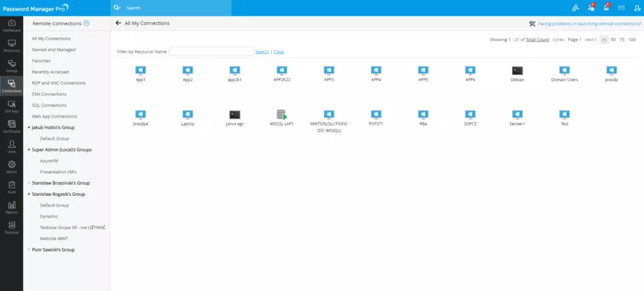Select All My Connections in the sidebar
The width and height of the screenshot is (644, 291).
click(x=52, y=38)
